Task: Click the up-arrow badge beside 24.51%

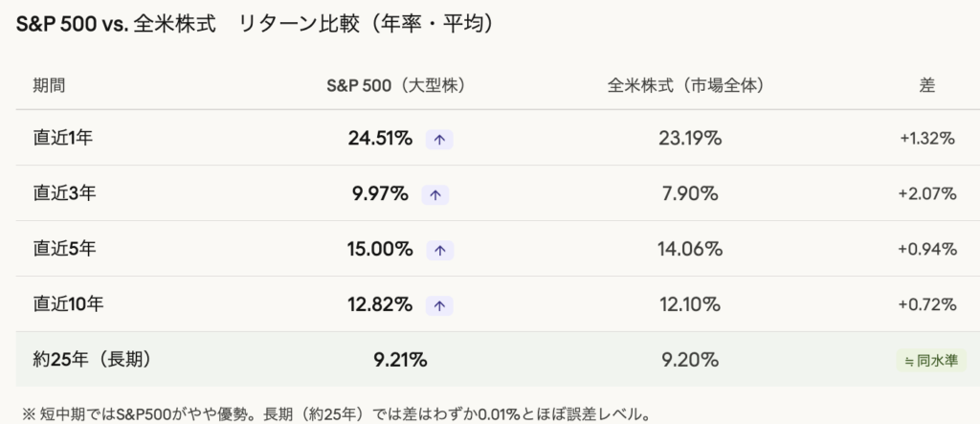Action: pos(439,139)
